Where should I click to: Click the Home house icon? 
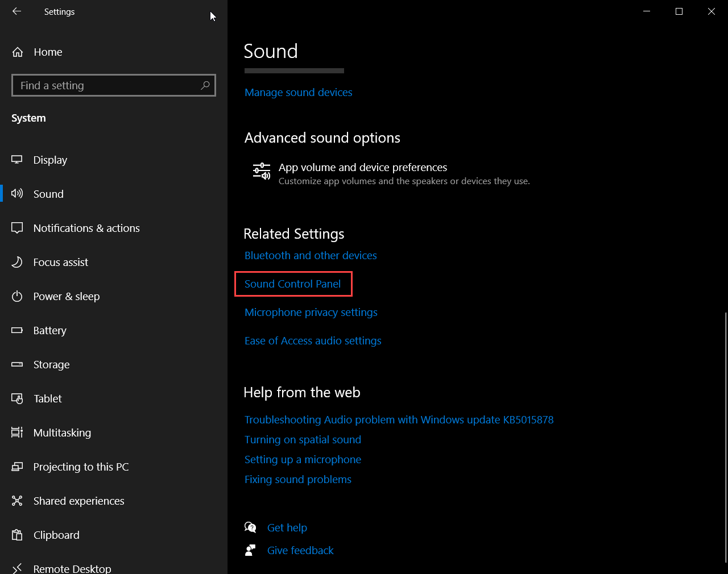18,52
